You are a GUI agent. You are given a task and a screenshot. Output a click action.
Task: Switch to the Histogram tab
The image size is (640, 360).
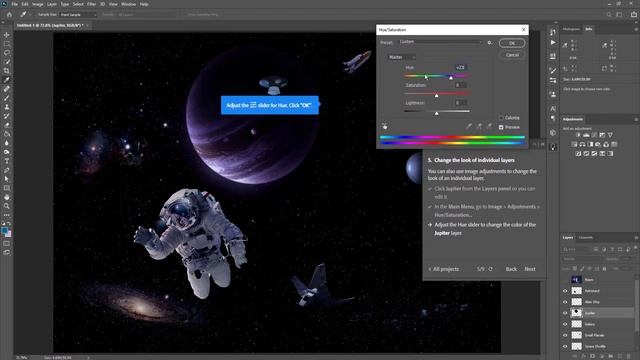571,29
